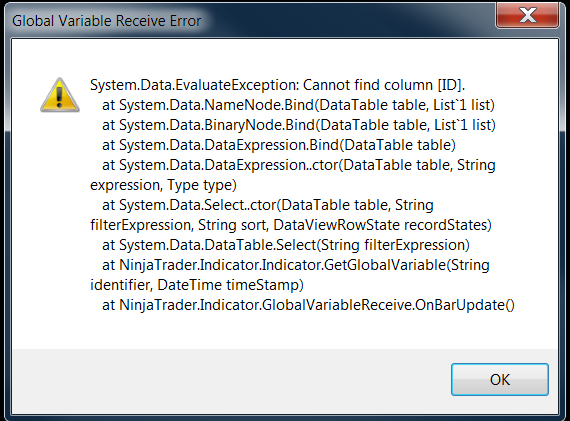Click the System.Data.EvaluateException text

(194, 85)
